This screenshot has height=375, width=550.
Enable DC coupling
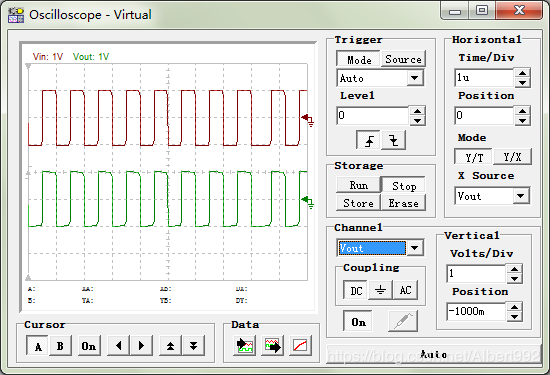356,290
